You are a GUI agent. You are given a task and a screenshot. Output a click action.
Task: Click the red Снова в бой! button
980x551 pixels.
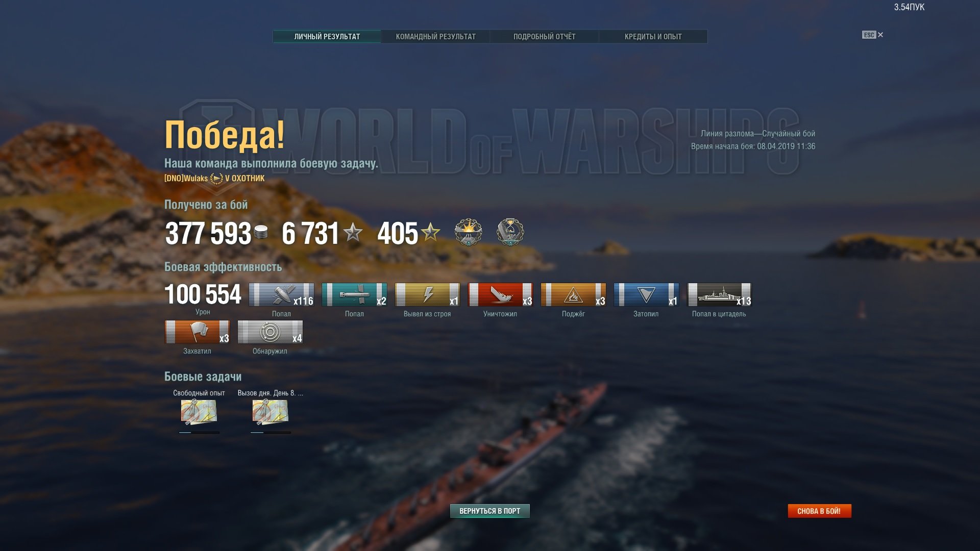pyautogui.click(x=819, y=511)
